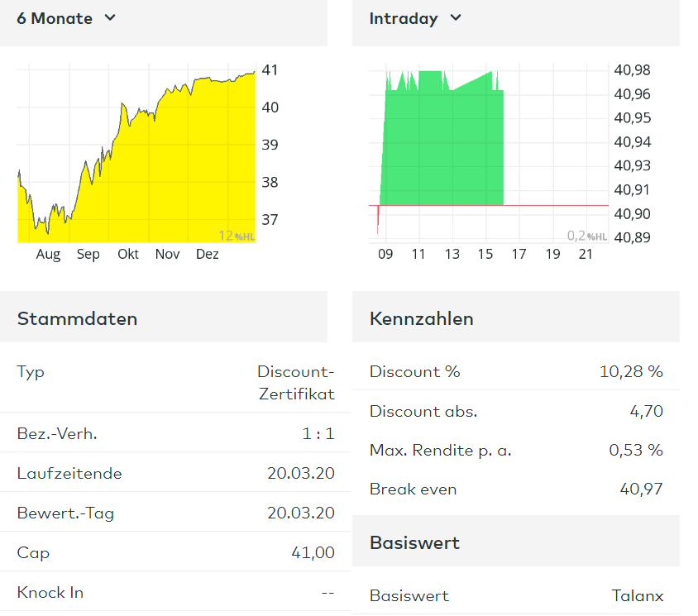
Task: Open the Talanx underlying link
Action: [x=638, y=595]
